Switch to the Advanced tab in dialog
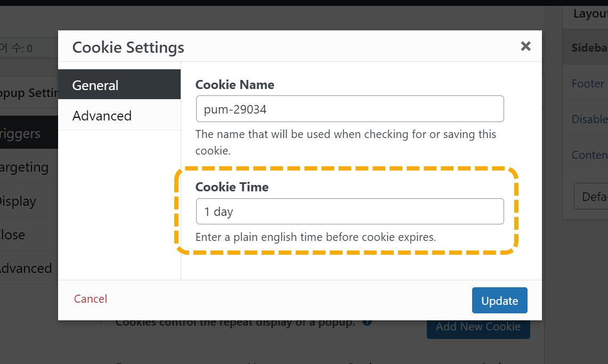Screen dimensions: 608x364 pyautogui.click(x=119, y=115)
